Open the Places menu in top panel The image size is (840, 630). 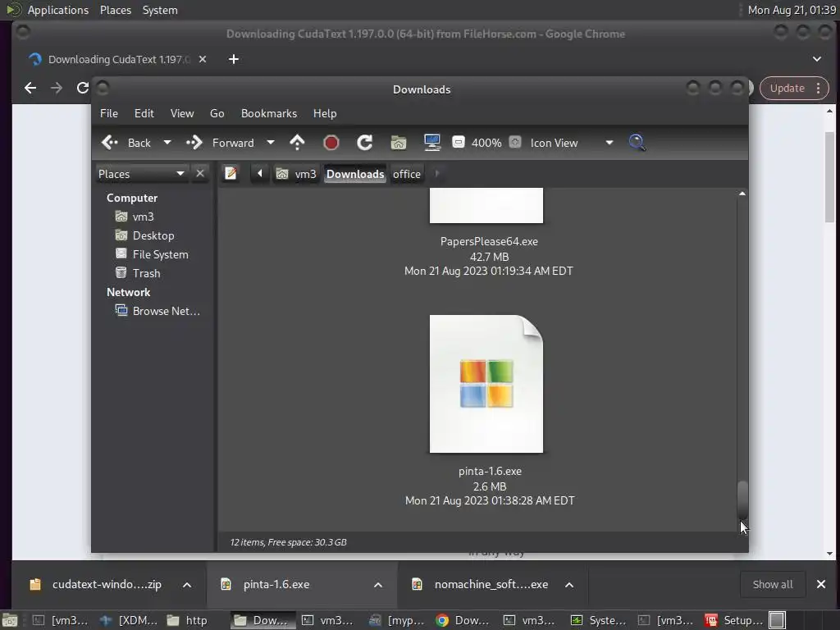tap(116, 10)
